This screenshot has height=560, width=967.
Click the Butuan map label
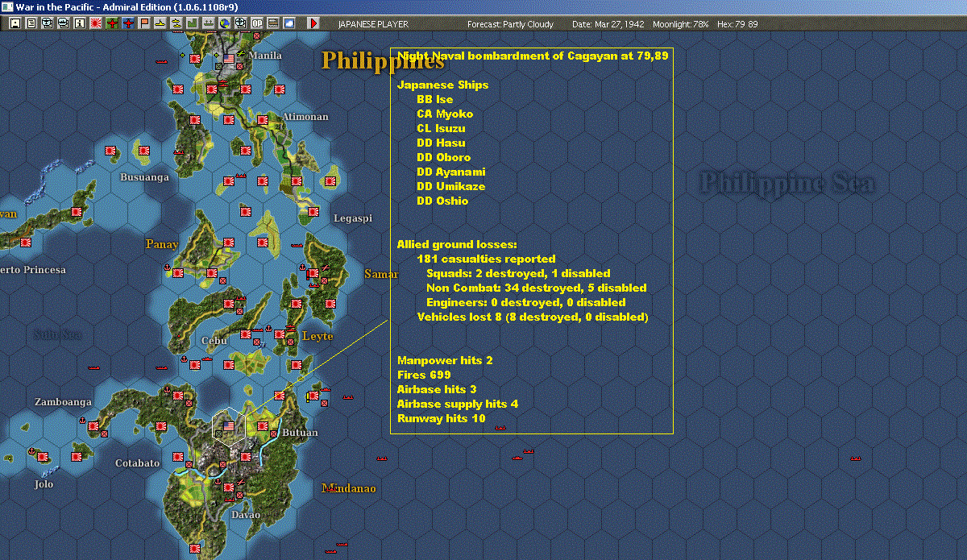pyautogui.click(x=300, y=433)
